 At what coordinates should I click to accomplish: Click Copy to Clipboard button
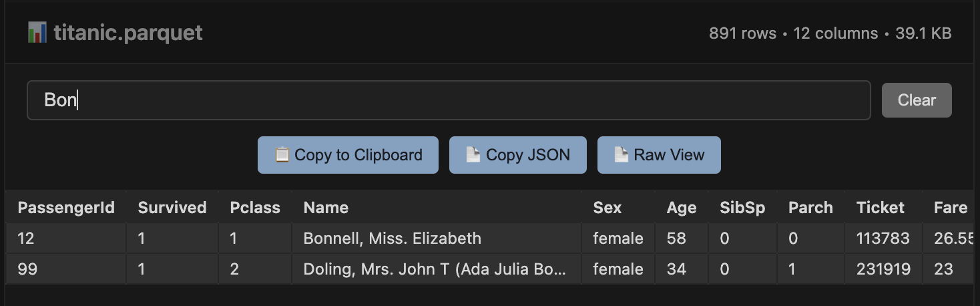click(348, 155)
